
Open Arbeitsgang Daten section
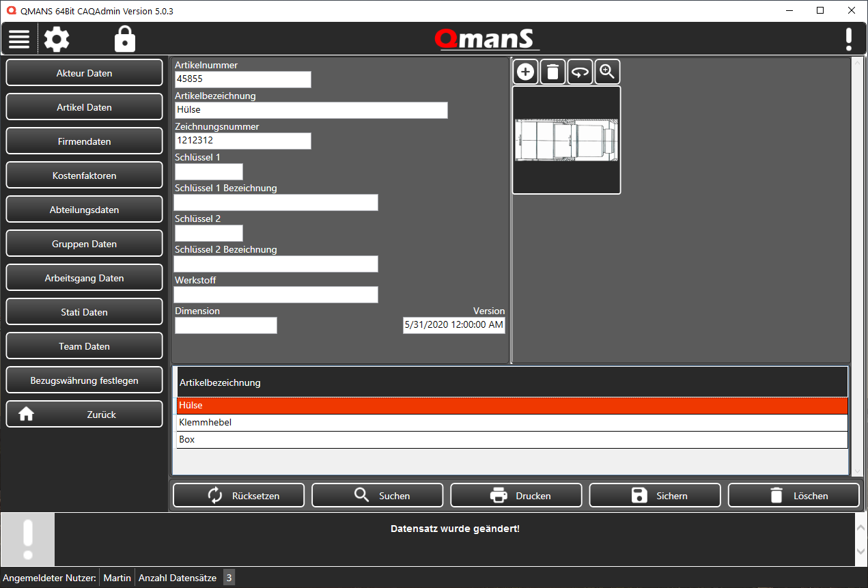[85, 278]
